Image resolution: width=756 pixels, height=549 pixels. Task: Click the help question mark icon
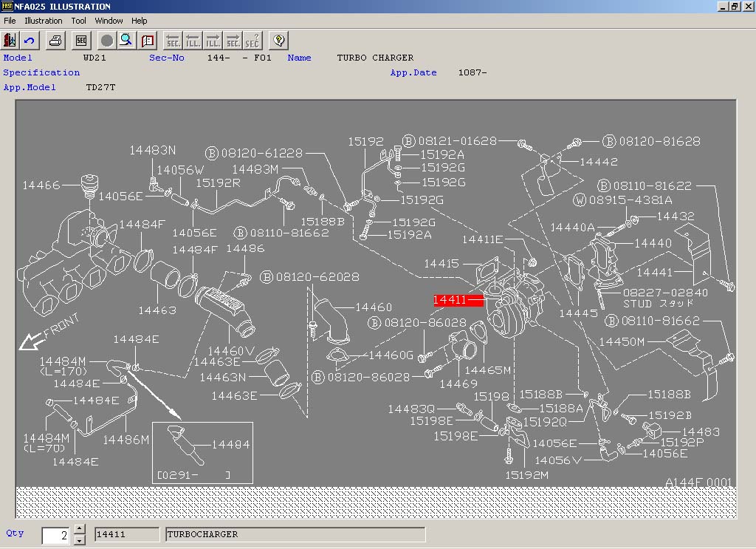pyautogui.click(x=278, y=40)
